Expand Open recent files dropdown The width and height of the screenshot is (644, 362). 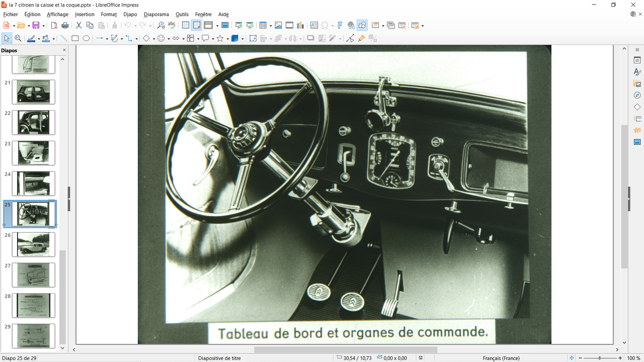tap(28, 26)
